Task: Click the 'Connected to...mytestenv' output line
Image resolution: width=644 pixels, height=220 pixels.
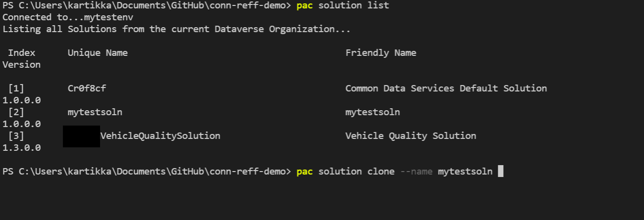Action: [x=68, y=17]
